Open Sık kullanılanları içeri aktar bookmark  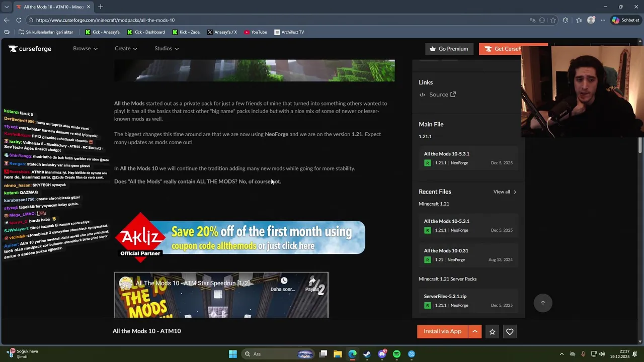click(46, 32)
